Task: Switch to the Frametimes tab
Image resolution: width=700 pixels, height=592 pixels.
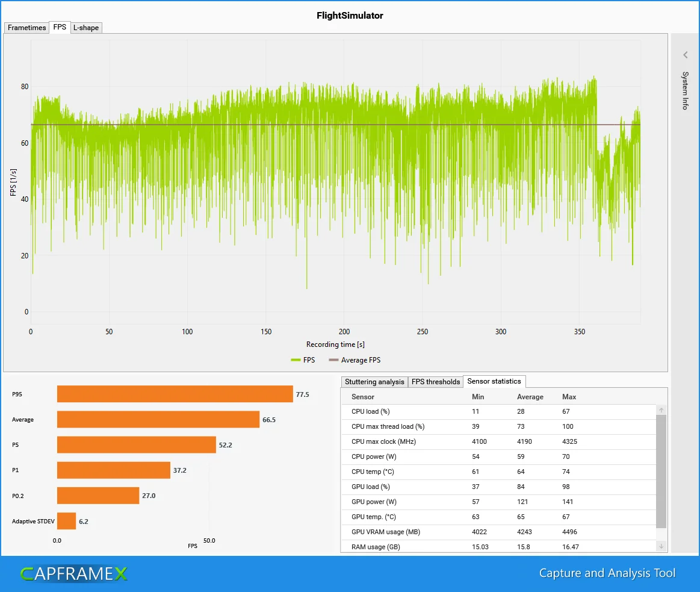Action: (x=26, y=27)
